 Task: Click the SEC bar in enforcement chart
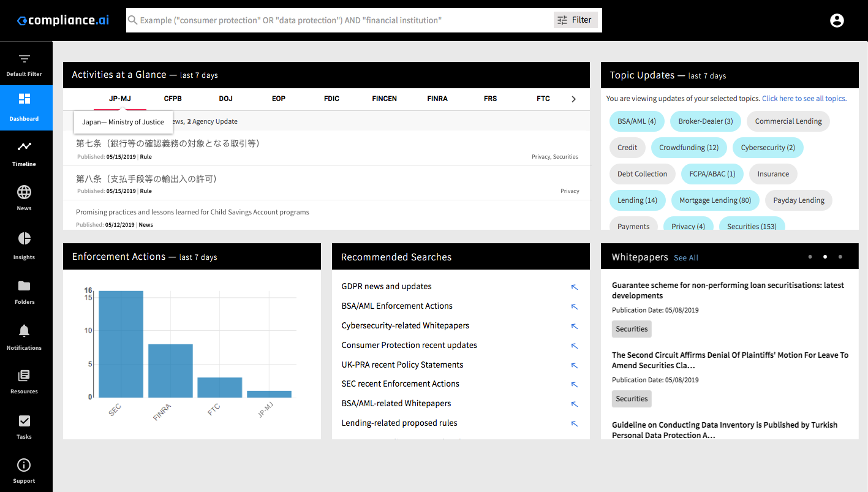click(121, 344)
